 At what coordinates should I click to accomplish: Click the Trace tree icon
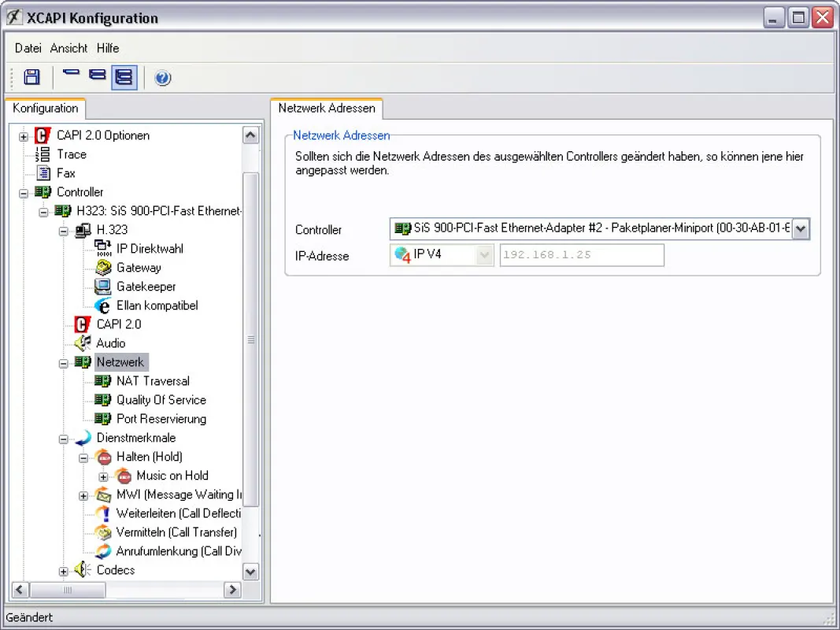(43, 154)
